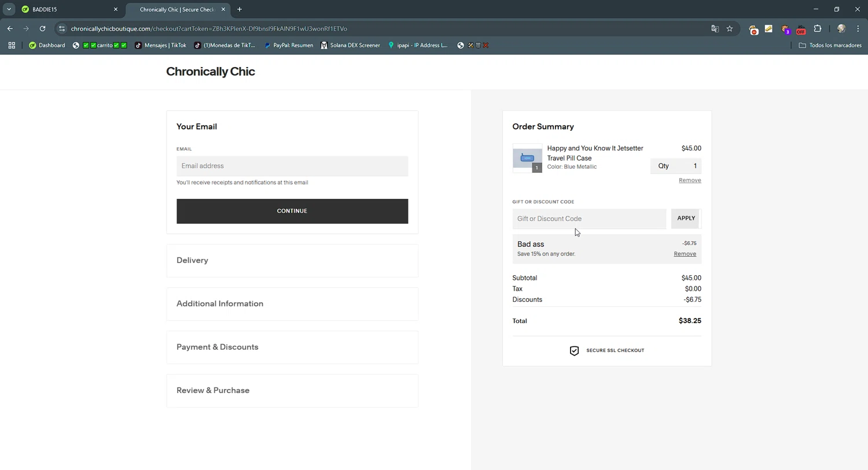Open the bookmark with tools and red X icons

point(473,45)
